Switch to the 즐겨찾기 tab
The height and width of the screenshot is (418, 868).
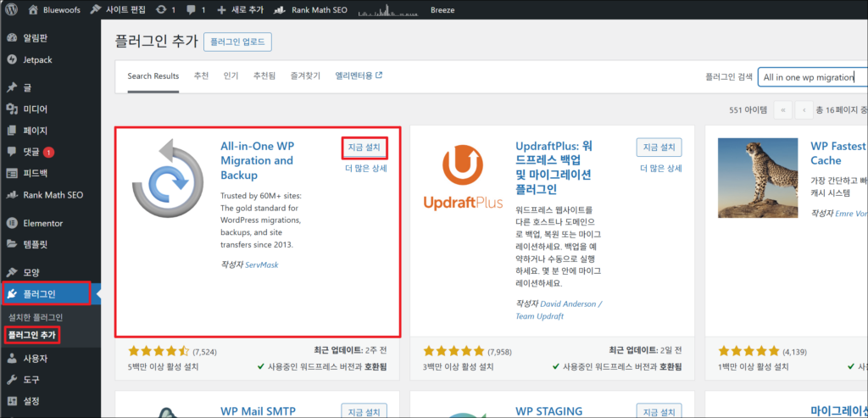305,75
